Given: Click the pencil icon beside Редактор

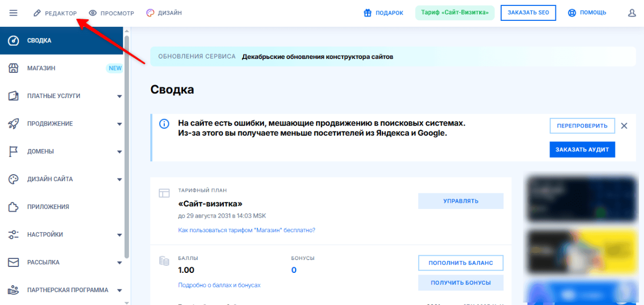Looking at the screenshot, I should (x=38, y=13).
